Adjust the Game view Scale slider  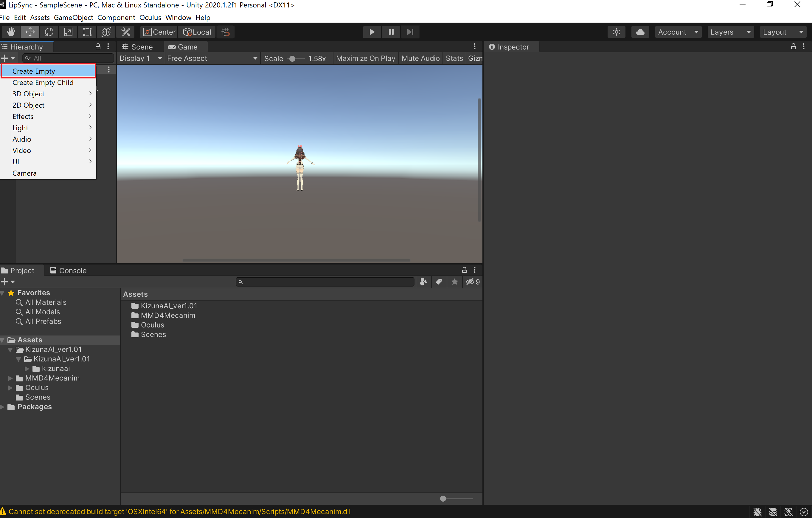coord(292,59)
